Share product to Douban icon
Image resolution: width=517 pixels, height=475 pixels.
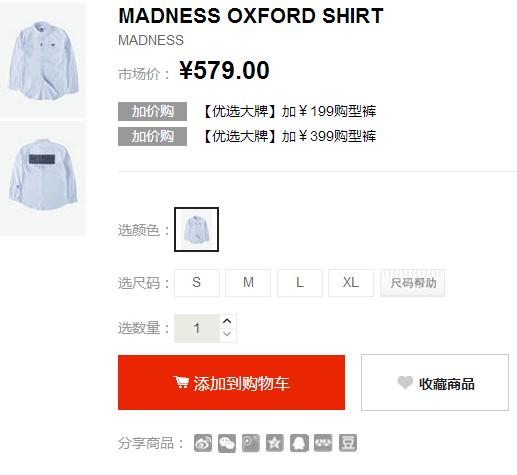(348, 443)
